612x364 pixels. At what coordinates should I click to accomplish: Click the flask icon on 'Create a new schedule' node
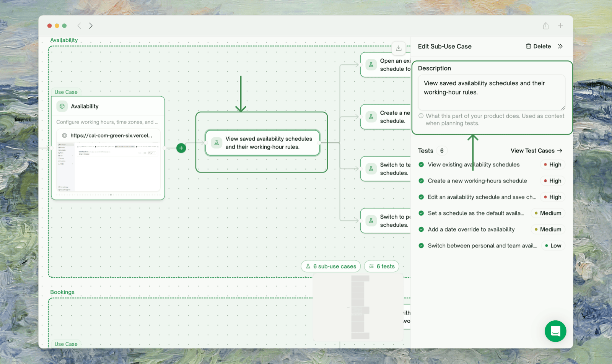coord(371,117)
